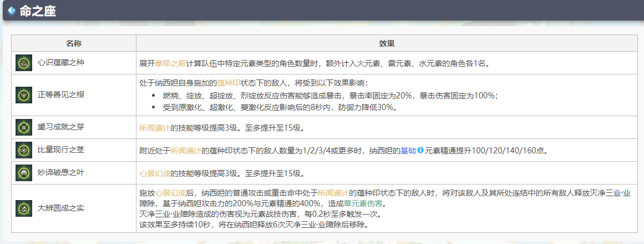
Task: Click the blue 基础 link
Action: point(408,151)
